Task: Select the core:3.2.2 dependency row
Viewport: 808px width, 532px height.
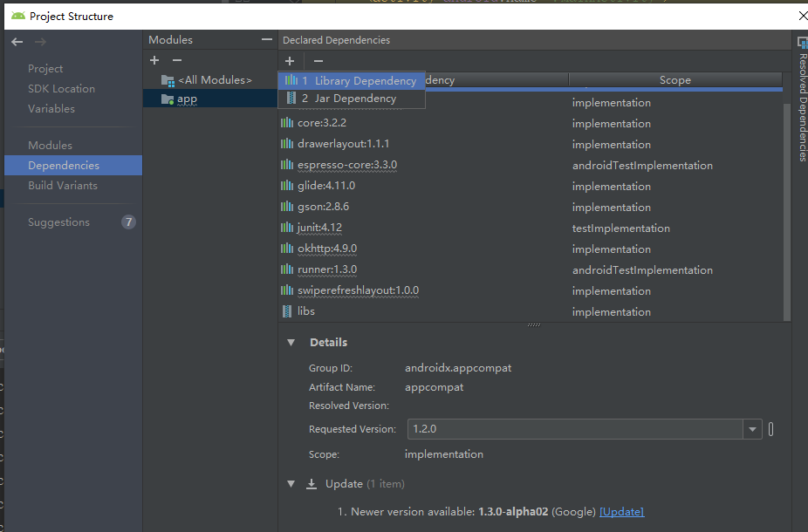Action: [531, 123]
